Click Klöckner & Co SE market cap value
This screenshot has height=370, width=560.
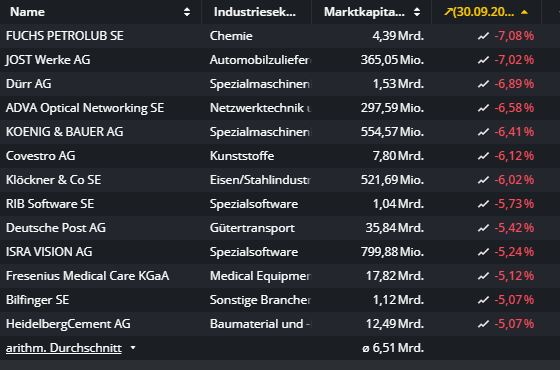[x=392, y=180]
